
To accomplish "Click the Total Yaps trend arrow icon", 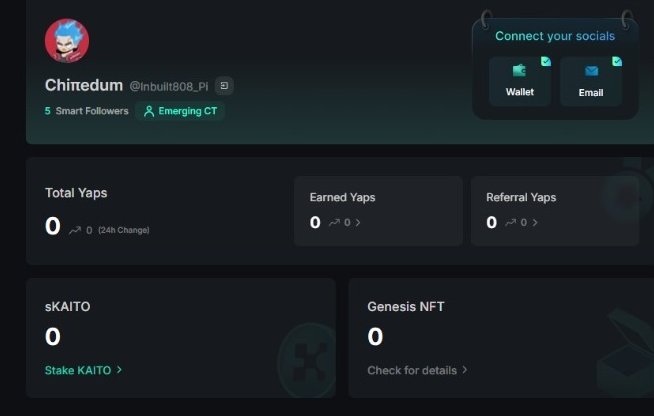I will click(75, 230).
